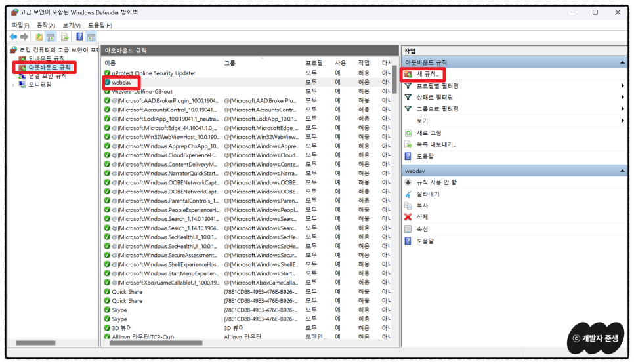
Task: Expand the 모니터링 tree node arrow
Action: [x=13, y=85]
